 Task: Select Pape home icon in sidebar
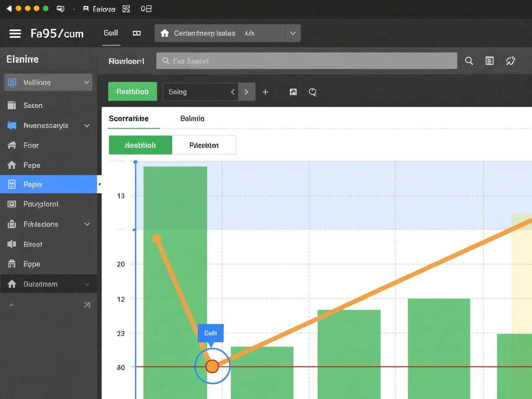[12, 165]
